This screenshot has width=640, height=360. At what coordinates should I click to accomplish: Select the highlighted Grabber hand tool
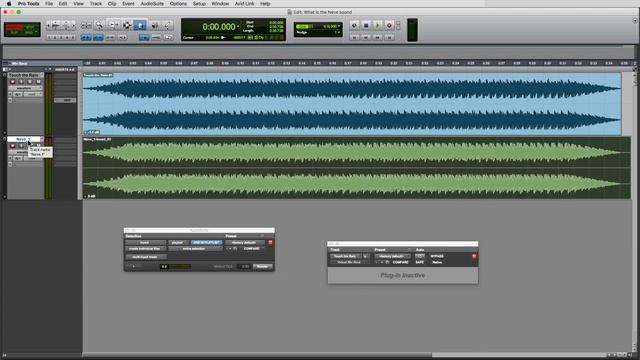click(140, 25)
